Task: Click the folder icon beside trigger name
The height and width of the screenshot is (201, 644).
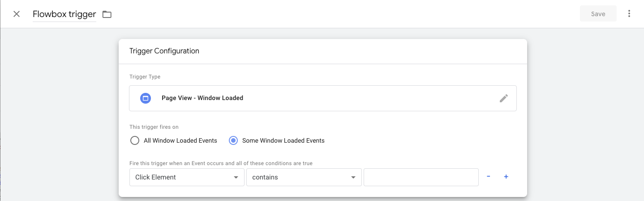Action: 107,14
